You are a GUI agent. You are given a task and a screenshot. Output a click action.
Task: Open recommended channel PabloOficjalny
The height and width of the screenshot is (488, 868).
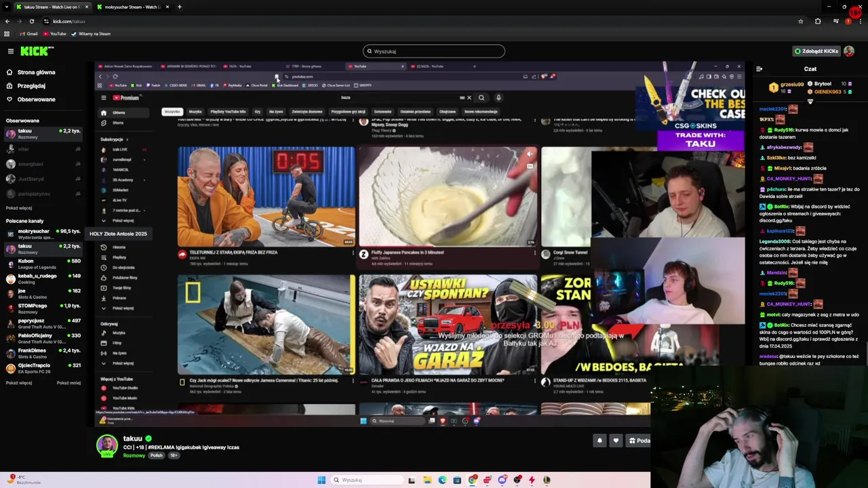click(43, 338)
